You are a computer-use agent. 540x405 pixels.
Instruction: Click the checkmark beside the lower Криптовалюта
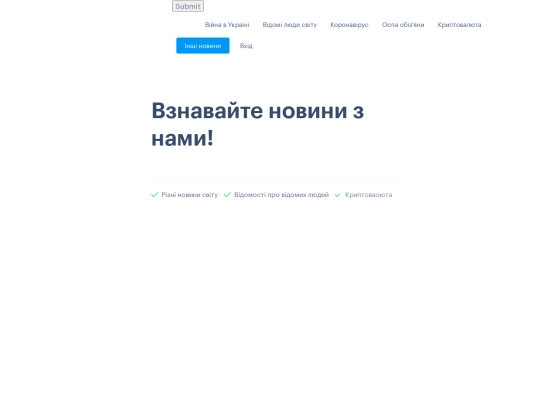338,195
